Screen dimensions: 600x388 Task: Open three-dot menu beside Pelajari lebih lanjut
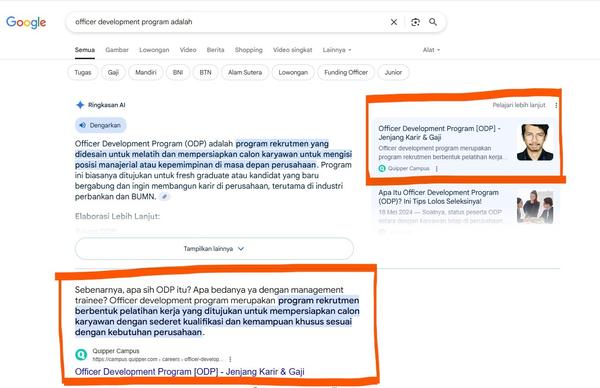556,105
